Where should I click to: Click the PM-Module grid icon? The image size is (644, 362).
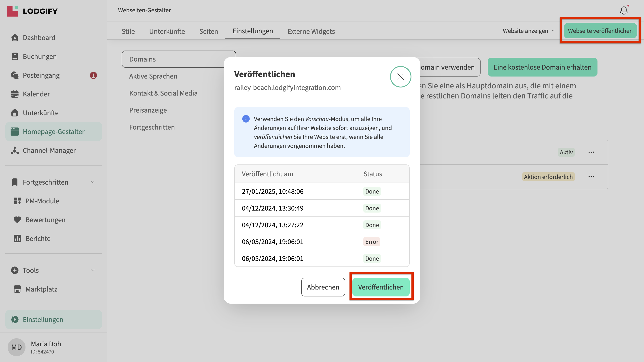pyautogui.click(x=17, y=201)
